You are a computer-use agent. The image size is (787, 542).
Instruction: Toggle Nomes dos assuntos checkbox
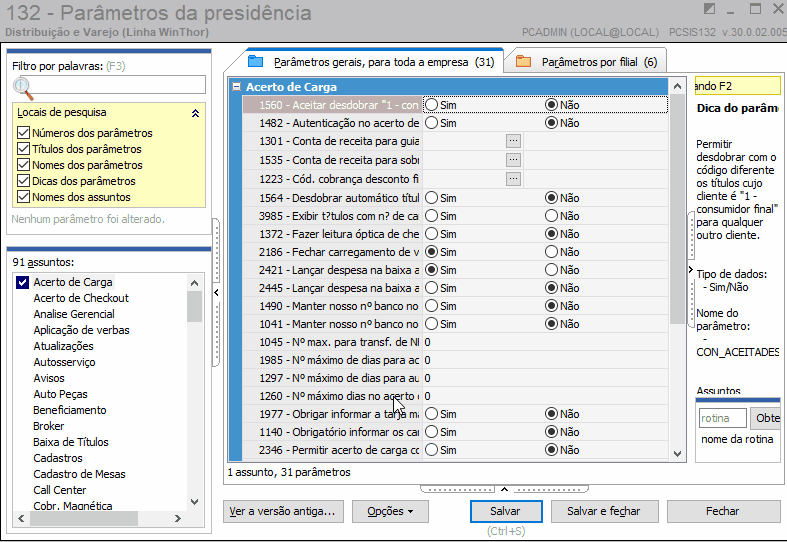coord(23,197)
